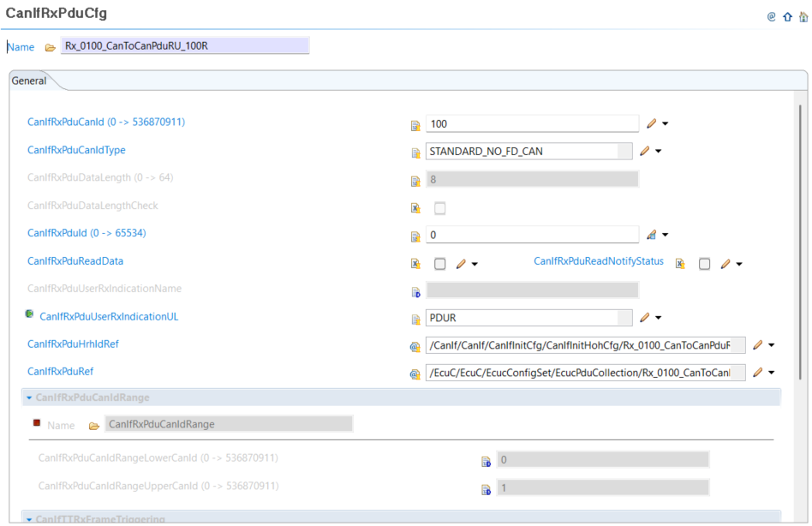Screen dimensions: 812x526
Task: Click the up arrow navigation icon
Action: (787, 16)
